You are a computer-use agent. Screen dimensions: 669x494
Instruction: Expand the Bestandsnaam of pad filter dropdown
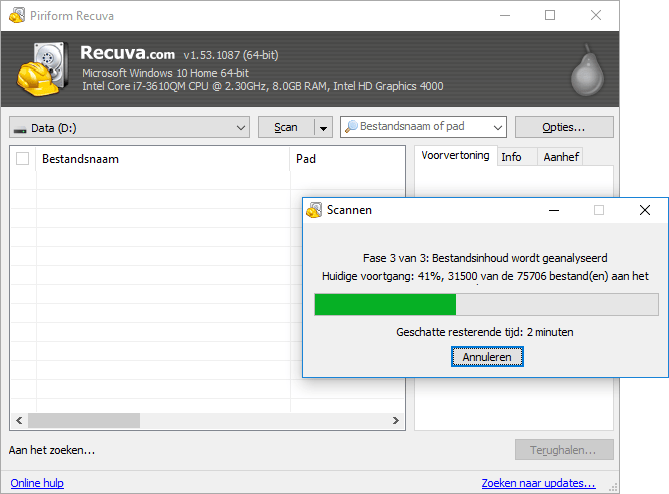pos(497,127)
